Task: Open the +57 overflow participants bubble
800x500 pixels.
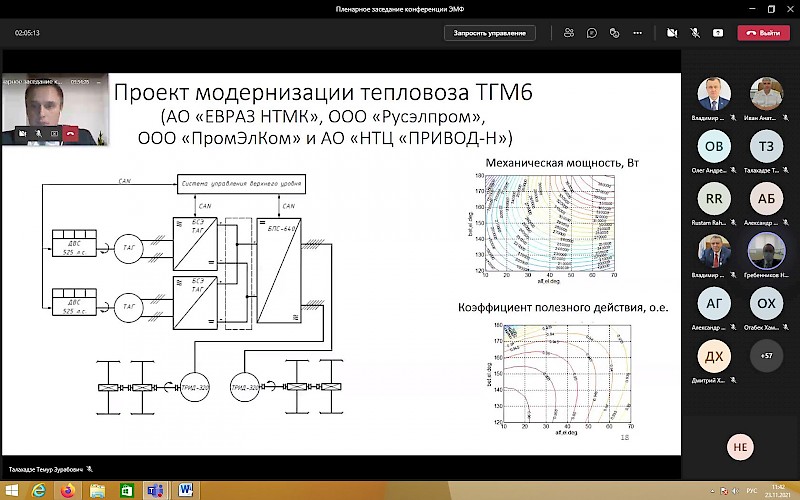Action: click(766, 355)
